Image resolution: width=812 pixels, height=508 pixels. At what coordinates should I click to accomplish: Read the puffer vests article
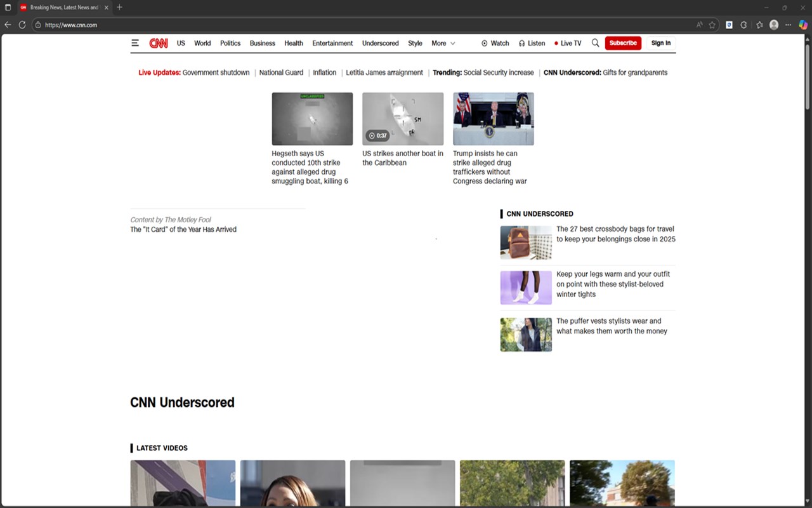[612, 326]
